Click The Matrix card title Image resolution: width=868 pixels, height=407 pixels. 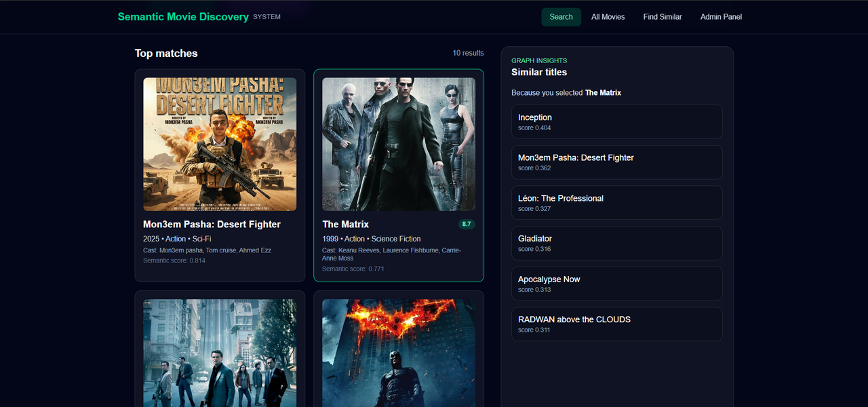(x=346, y=225)
